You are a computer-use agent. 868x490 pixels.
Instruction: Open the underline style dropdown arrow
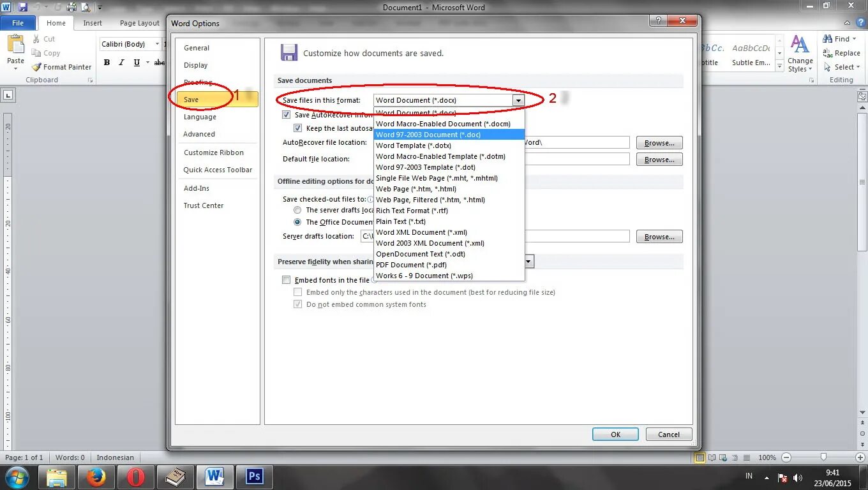coord(147,63)
